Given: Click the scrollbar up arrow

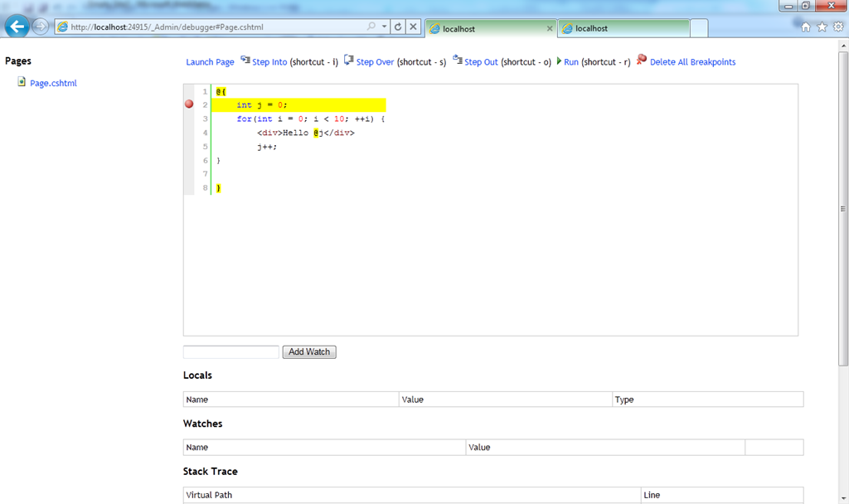Looking at the screenshot, I should click(843, 46).
